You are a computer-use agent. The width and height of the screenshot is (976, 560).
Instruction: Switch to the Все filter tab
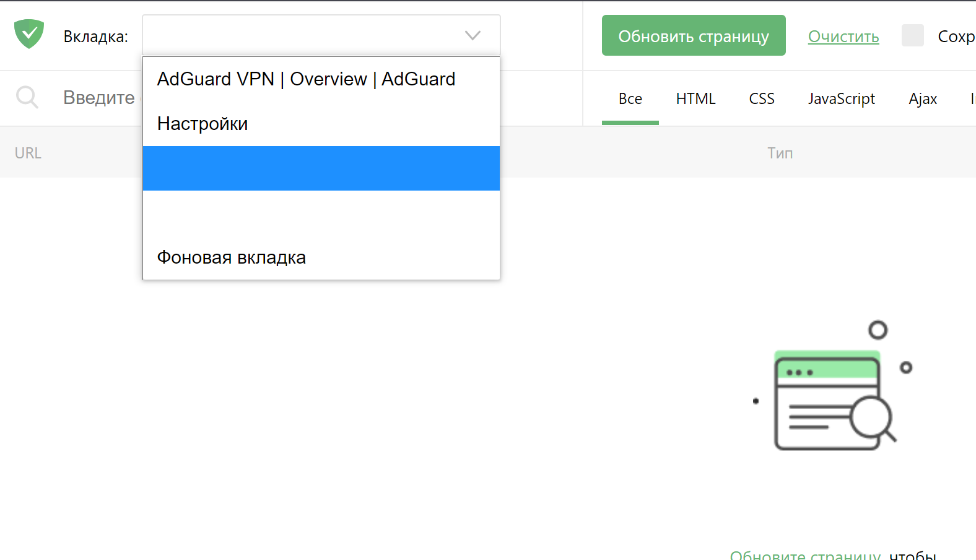click(x=630, y=99)
